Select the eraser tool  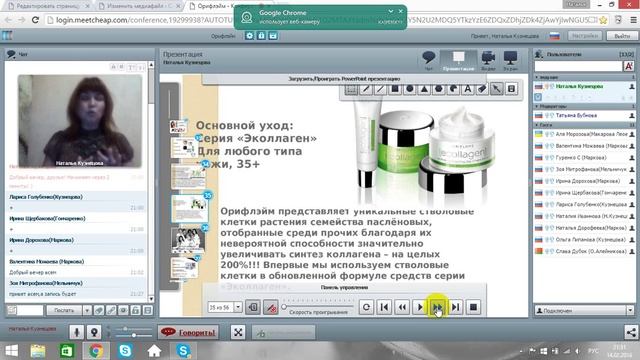[x=482, y=89]
